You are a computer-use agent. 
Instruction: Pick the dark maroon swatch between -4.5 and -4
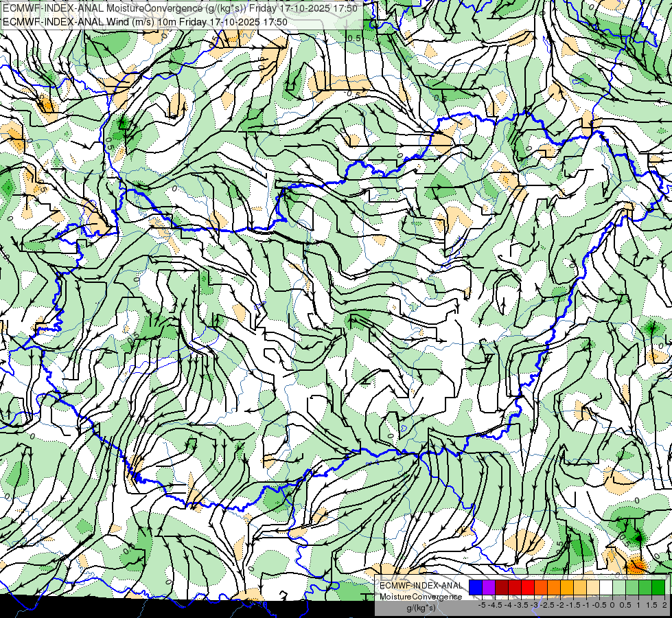502,588
